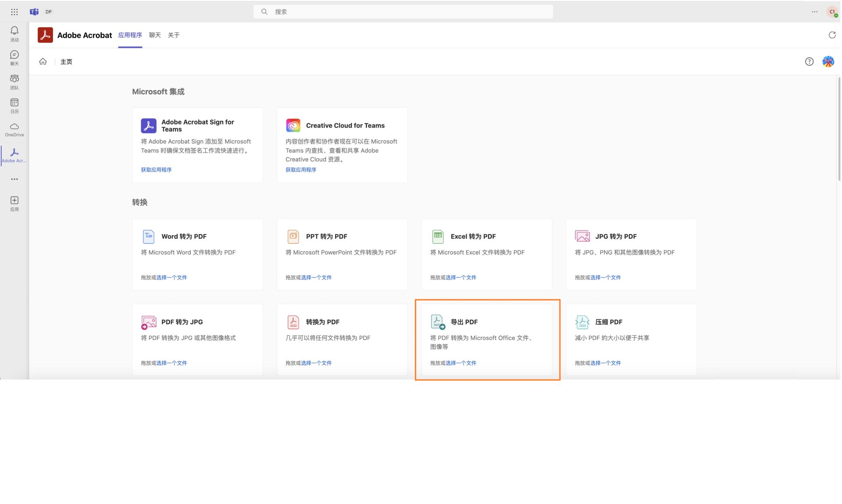Click the 导出 PDF icon
Viewport: 842px width, 504px height.
point(438,322)
